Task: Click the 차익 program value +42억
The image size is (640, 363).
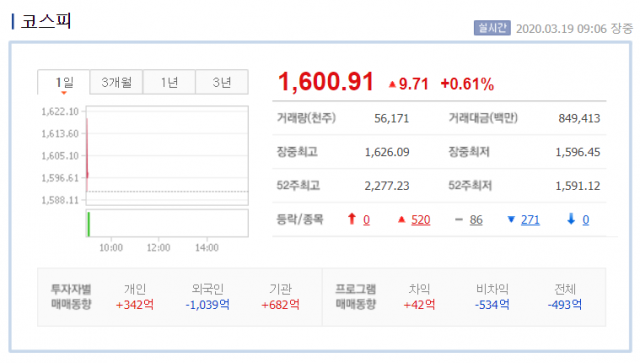Action: [419, 305]
